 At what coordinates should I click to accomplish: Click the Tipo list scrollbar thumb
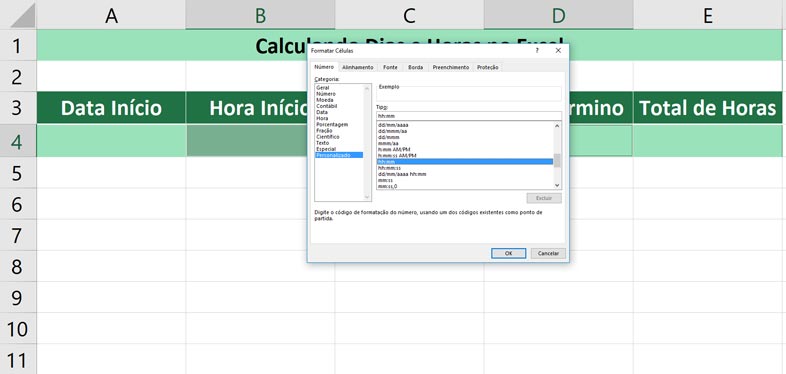[x=556, y=160]
